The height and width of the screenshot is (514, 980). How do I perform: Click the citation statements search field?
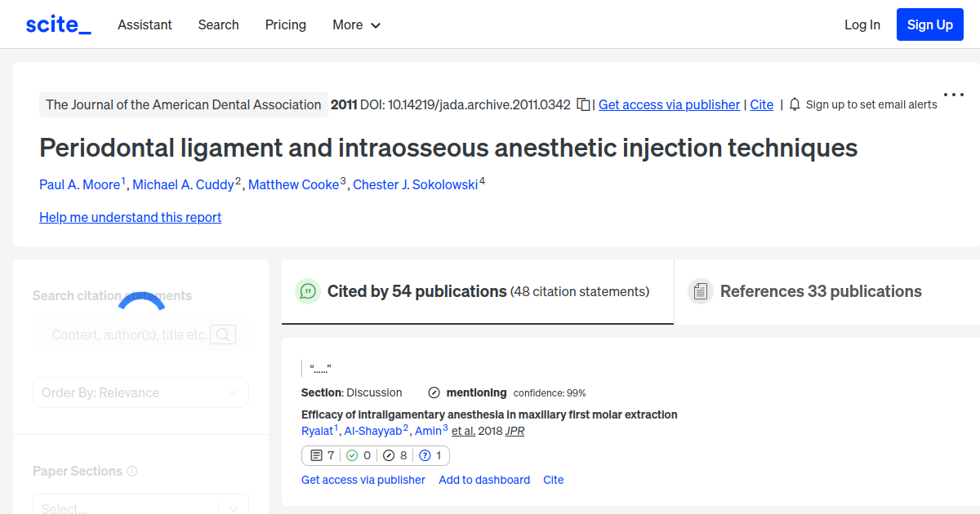point(131,335)
